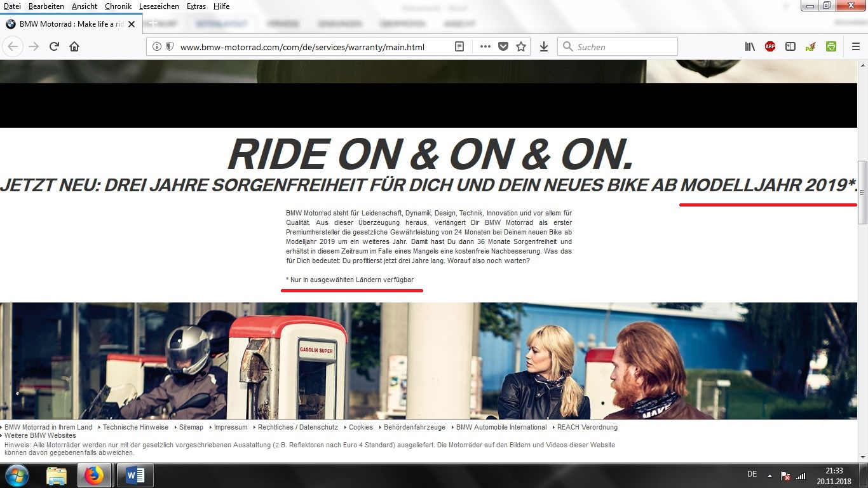
Task: Click the Adblock Plus icon
Action: (770, 46)
